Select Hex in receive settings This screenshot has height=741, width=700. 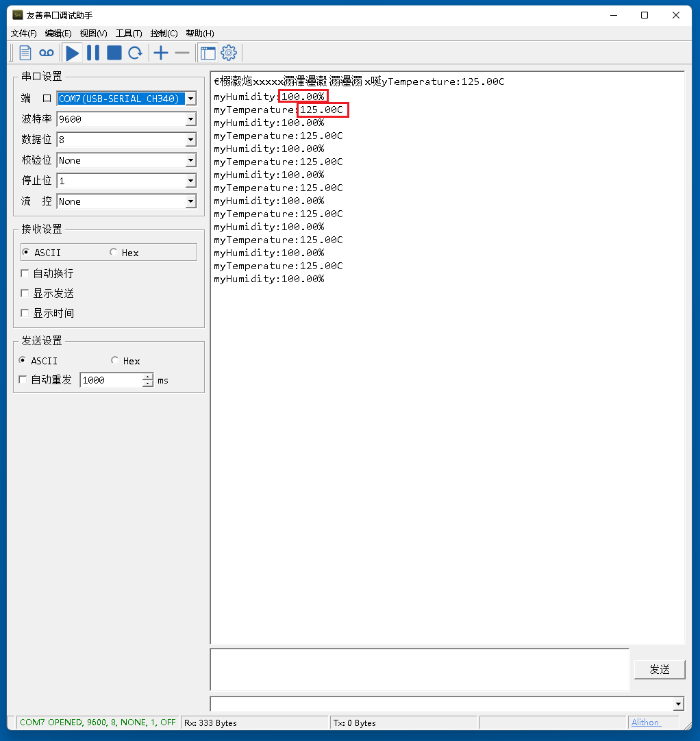click(x=124, y=252)
